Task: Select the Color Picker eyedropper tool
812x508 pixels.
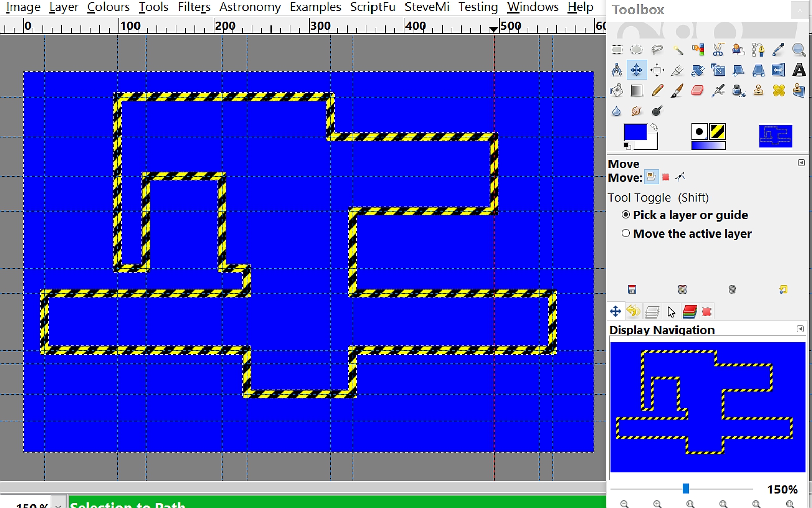Action: point(779,50)
